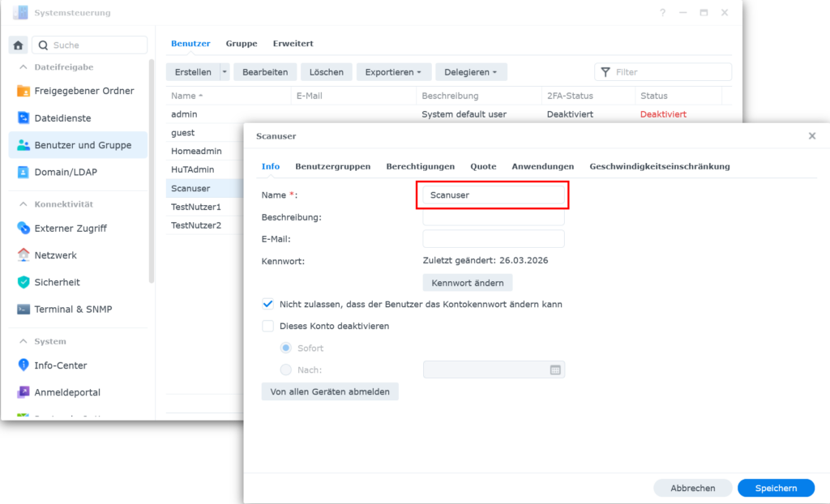
Task: Click the Erstellen button
Action: [x=193, y=72]
